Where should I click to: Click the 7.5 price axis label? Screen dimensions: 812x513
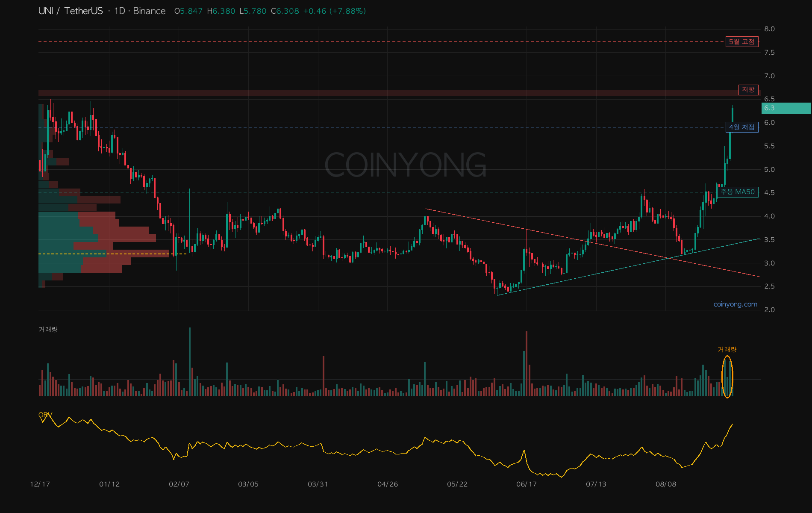[x=769, y=53]
